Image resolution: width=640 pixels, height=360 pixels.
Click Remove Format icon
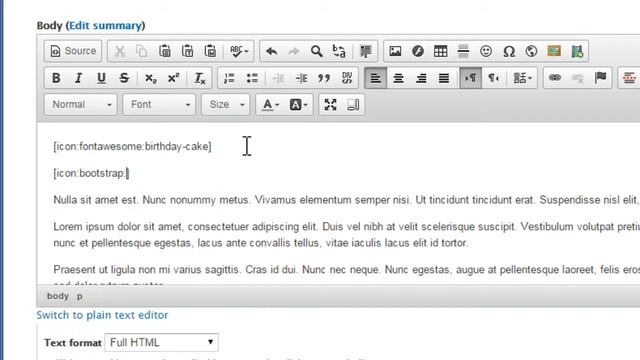(200, 78)
